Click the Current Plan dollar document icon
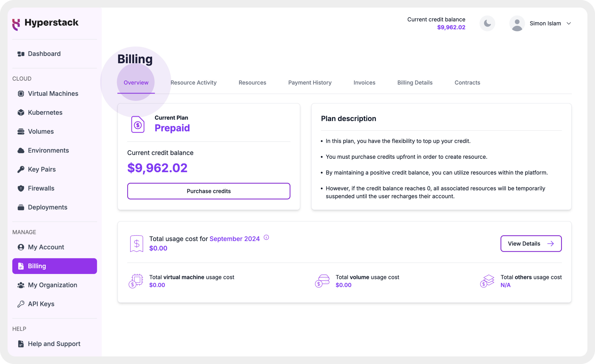Screen dimensions: 595x364 (x=138, y=124)
